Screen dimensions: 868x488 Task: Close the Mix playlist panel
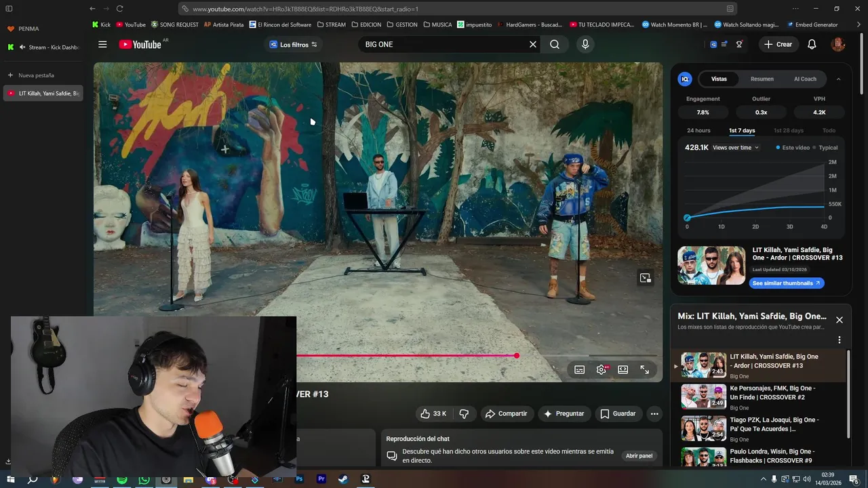[x=839, y=320]
